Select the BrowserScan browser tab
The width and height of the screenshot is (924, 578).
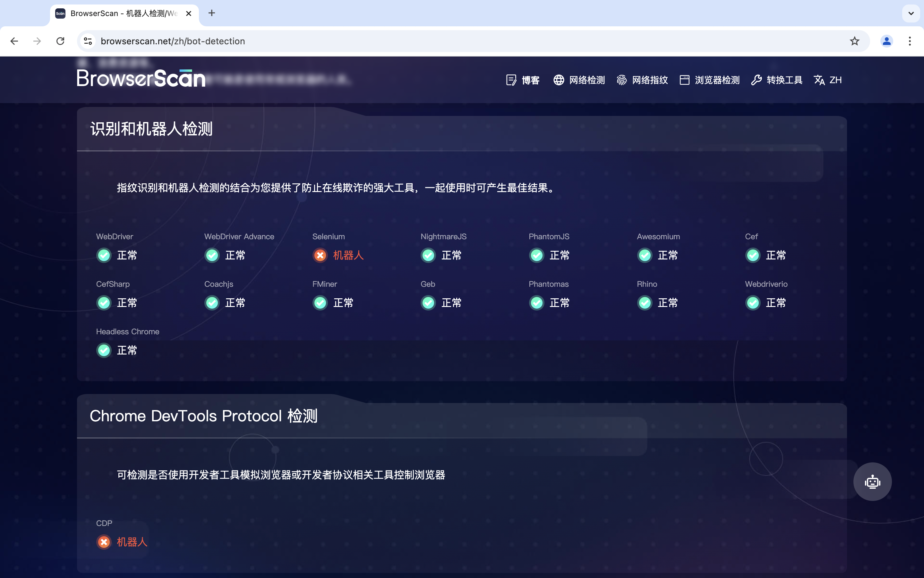(x=124, y=13)
